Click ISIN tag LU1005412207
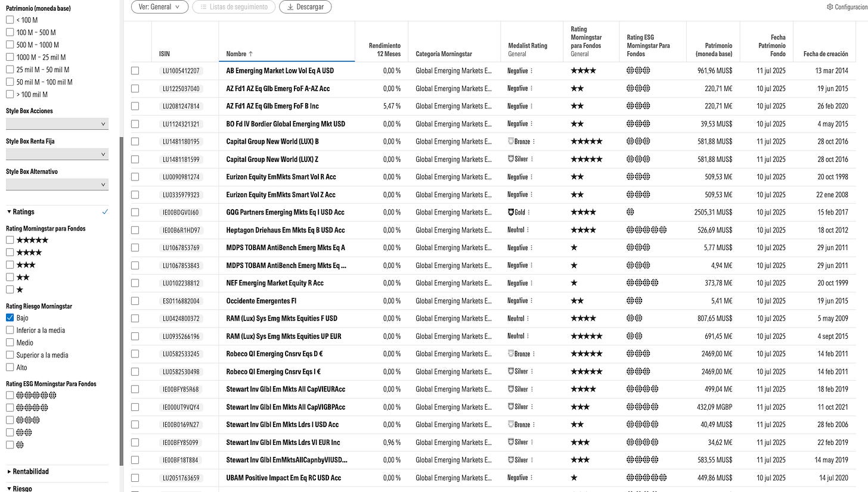868x492 pixels. 181,71
